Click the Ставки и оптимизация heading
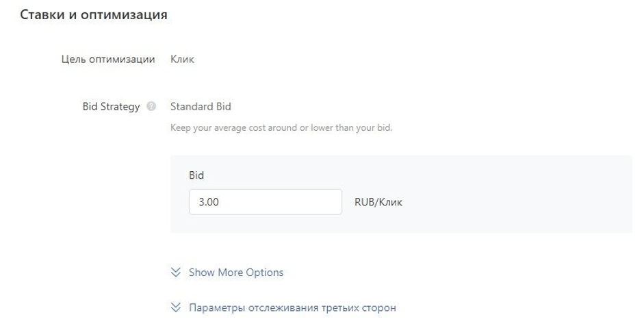 tap(94, 14)
